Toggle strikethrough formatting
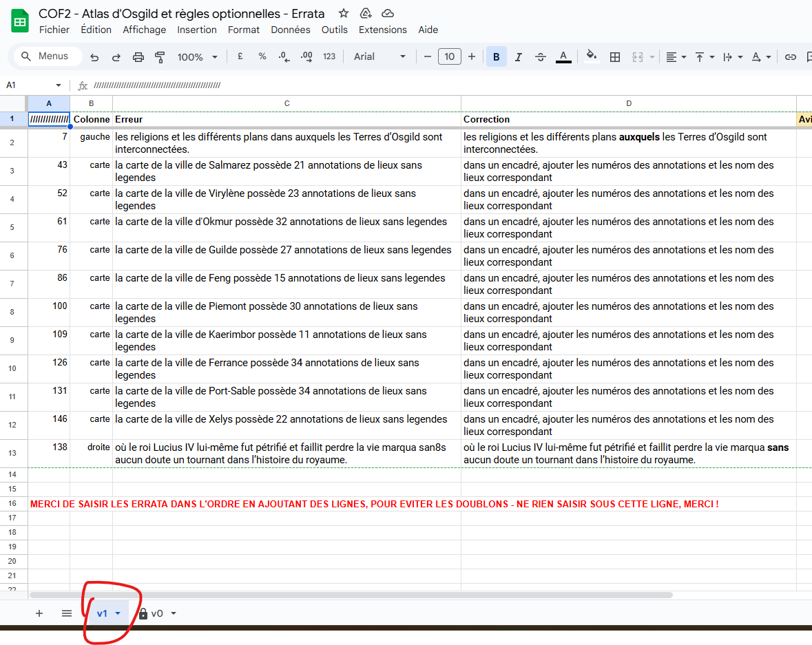Screen dimensions: 812x645 pos(541,57)
